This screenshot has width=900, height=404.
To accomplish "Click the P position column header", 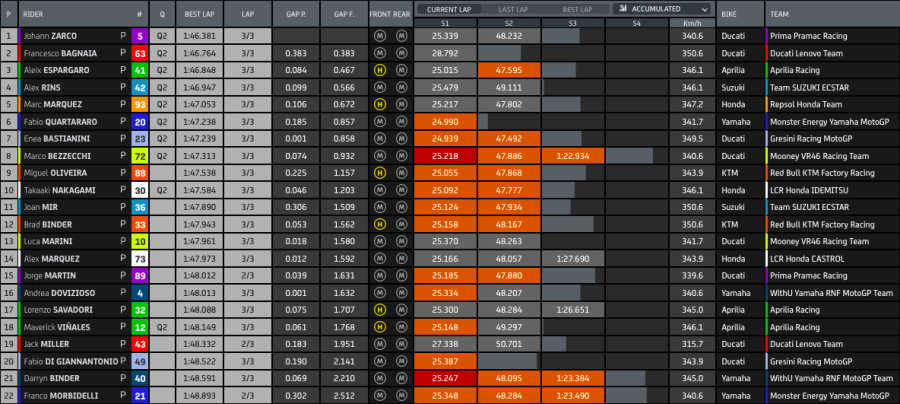I will 9,14.
